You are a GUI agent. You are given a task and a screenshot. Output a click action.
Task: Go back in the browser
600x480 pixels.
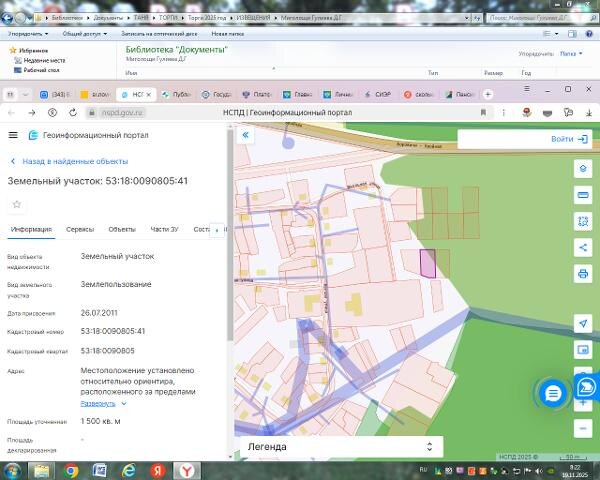[11, 113]
